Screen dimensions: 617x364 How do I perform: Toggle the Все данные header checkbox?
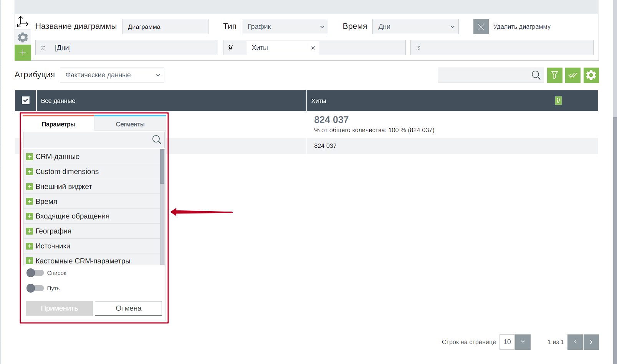click(x=26, y=101)
